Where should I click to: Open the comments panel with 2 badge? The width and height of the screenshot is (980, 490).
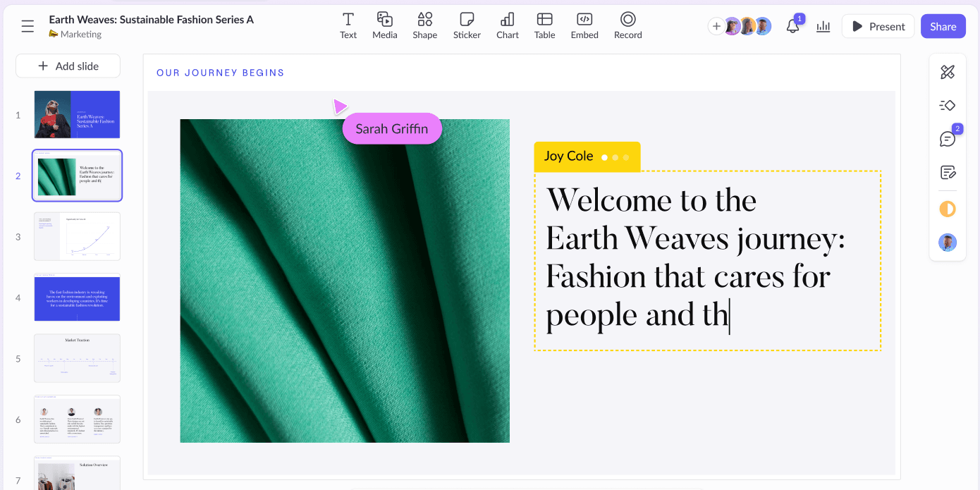[x=948, y=139]
